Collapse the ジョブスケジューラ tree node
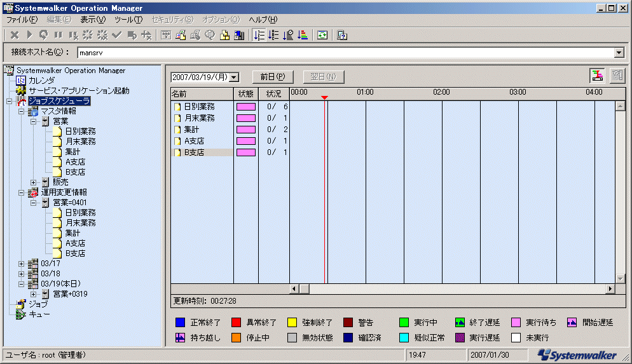632x364 pixels. click(x=10, y=102)
